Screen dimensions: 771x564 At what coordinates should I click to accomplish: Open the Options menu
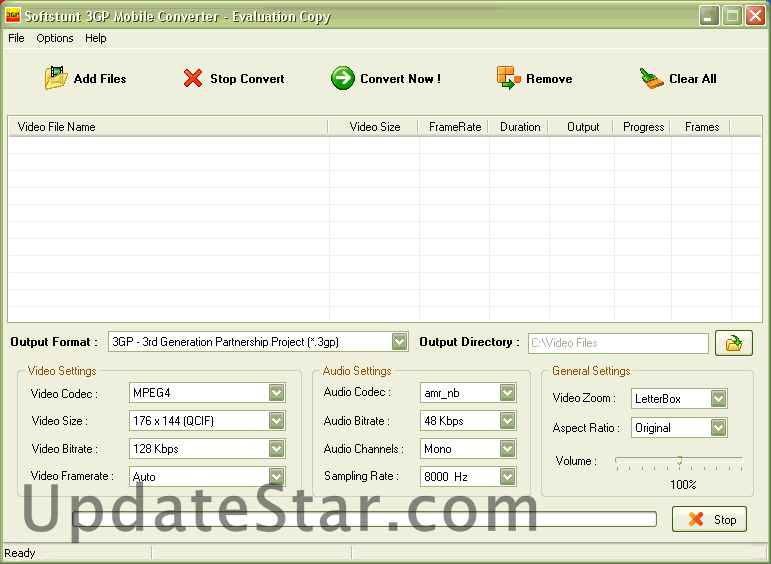pos(55,38)
